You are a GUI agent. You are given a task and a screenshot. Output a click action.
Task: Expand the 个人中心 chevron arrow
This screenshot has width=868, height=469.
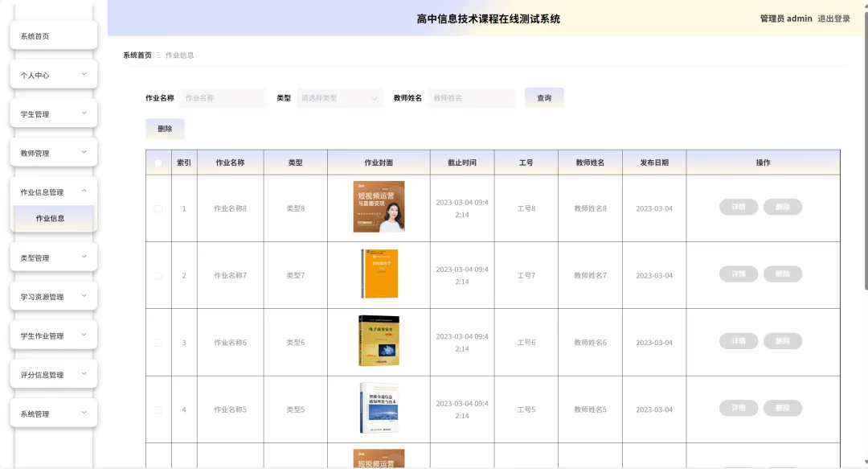point(84,74)
